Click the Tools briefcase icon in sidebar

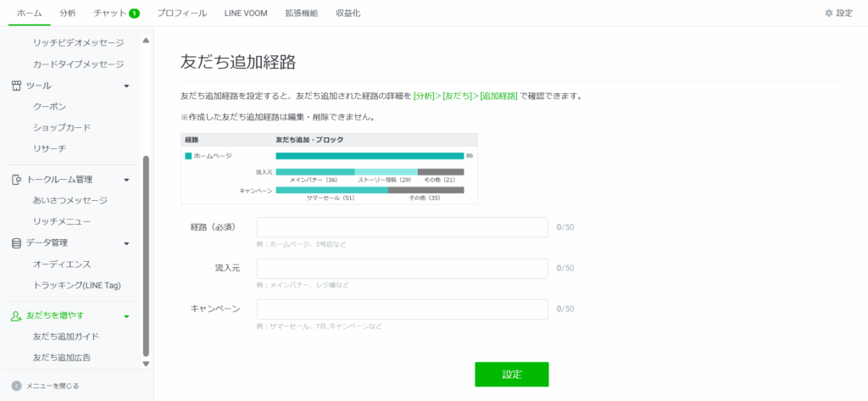[x=16, y=86]
